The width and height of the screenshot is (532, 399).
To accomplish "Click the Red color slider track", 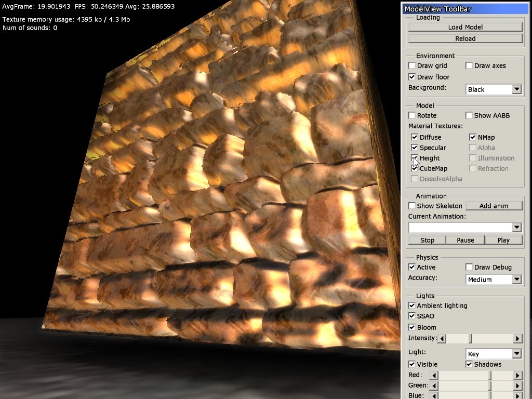I will [x=462, y=375].
